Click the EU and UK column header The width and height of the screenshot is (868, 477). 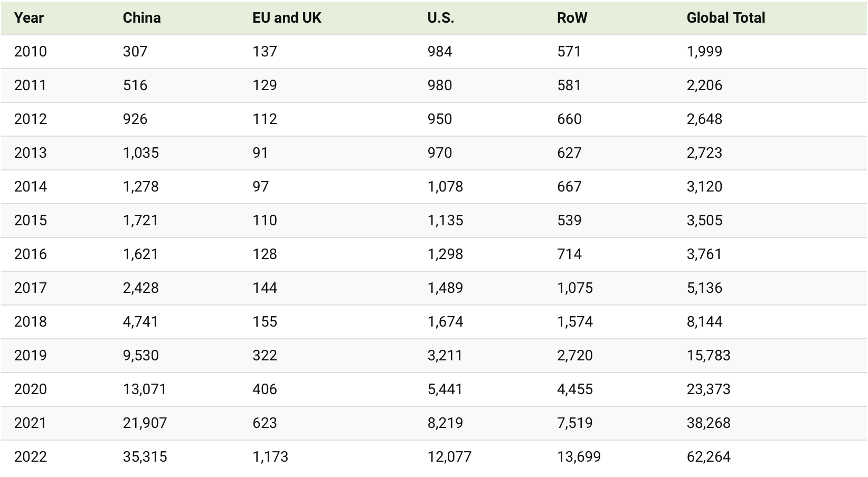click(287, 18)
